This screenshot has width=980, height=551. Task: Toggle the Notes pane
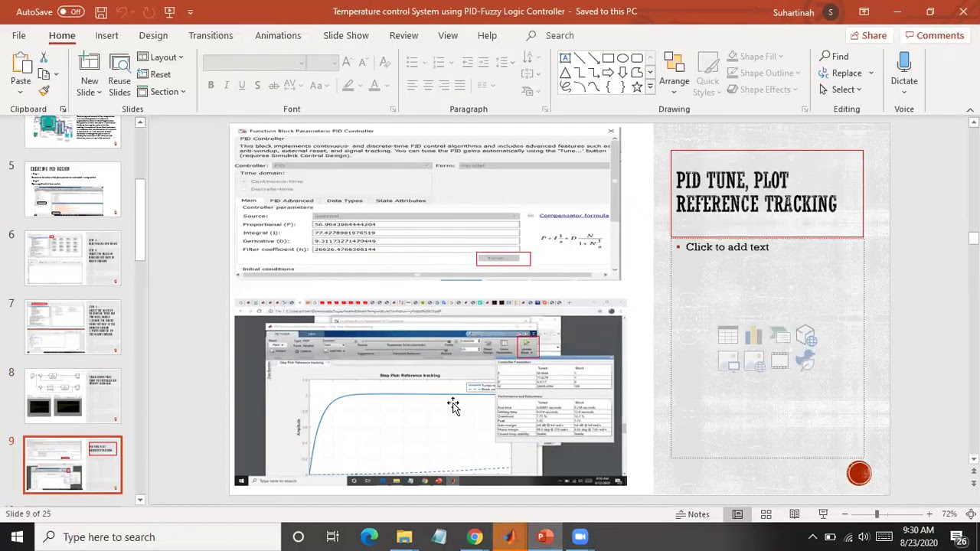coord(693,514)
